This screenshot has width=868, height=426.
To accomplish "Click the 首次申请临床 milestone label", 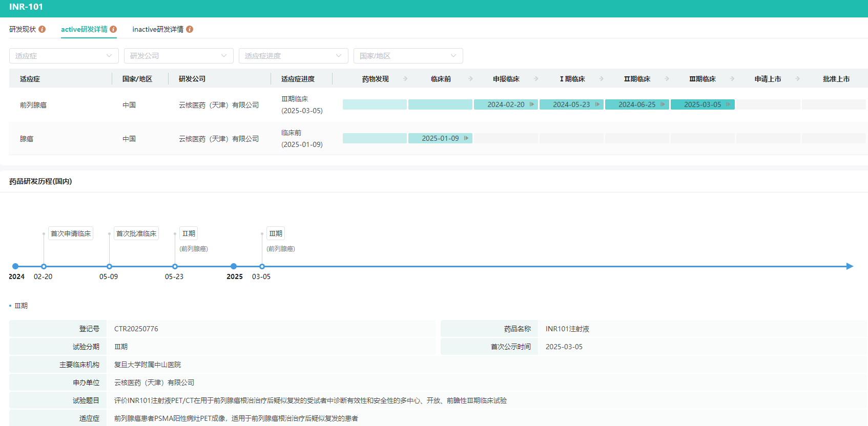I will (x=71, y=233).
